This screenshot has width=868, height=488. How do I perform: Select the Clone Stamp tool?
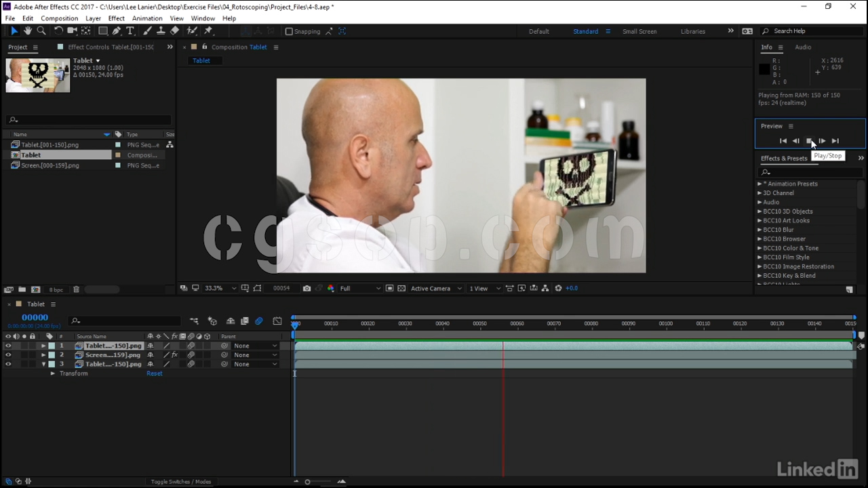(x=161, y=31)
